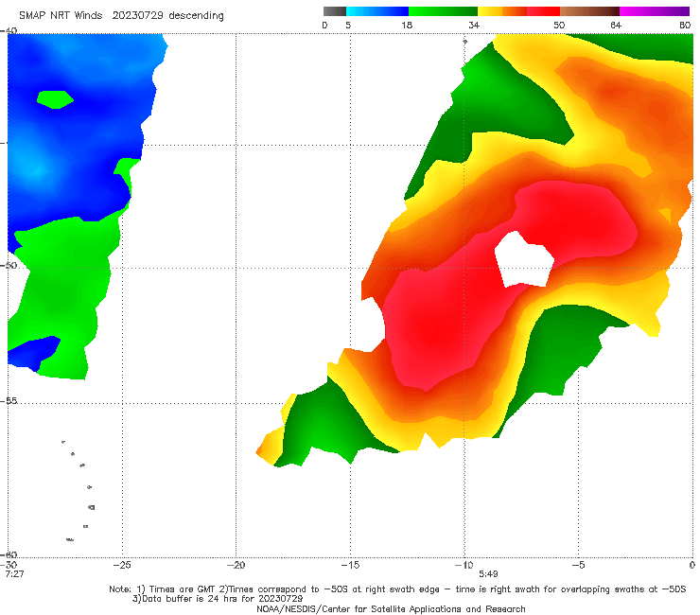Image resolution: width=700 pixels, height=615 pixels.
Task: Click the title 'SMAP NRT Winds 20230729 descending'
Action: click(121, 15)
